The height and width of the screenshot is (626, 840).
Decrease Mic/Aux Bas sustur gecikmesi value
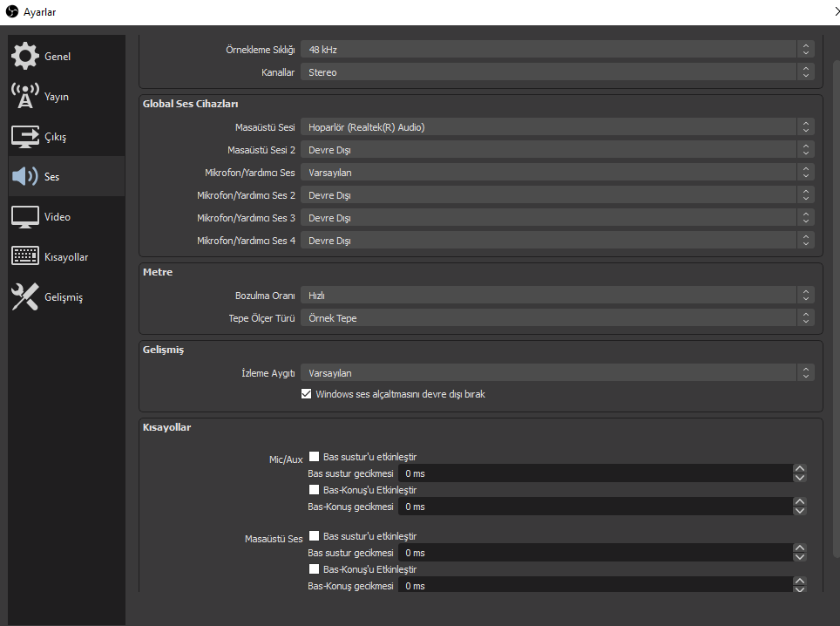pos(800,478)
